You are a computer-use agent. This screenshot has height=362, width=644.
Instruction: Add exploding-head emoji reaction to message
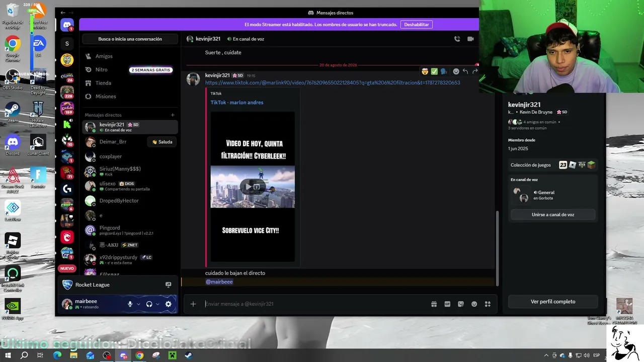click(425, 71)
